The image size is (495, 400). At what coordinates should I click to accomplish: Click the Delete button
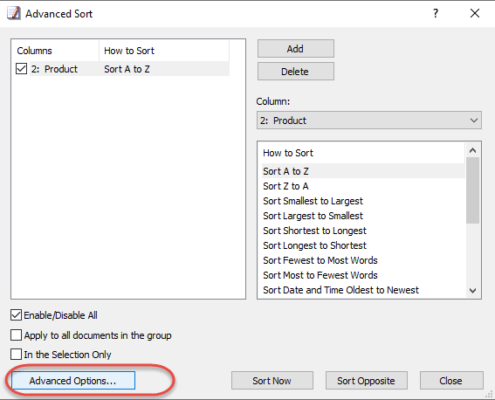click(x=295, y=71)
